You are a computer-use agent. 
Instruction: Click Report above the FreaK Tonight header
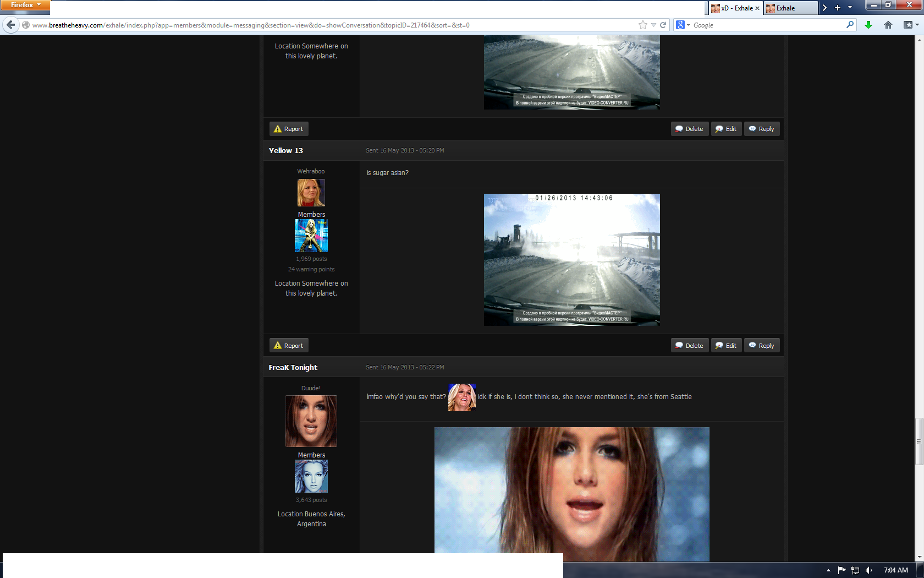point(289,346)
